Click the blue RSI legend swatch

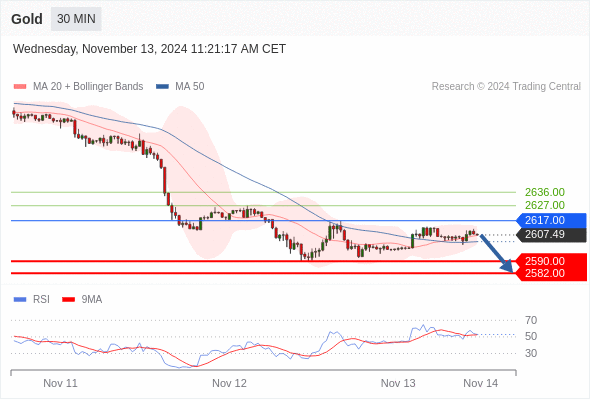point(20,300)
